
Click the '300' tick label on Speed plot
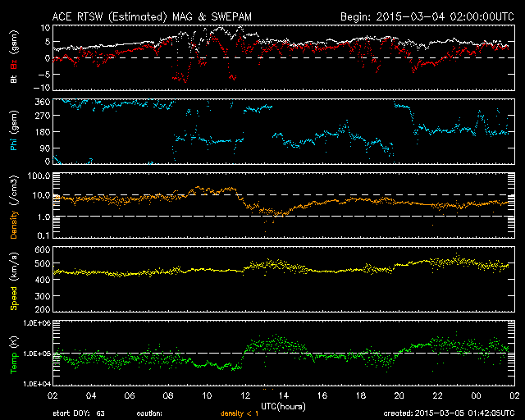tap(43, 296)
